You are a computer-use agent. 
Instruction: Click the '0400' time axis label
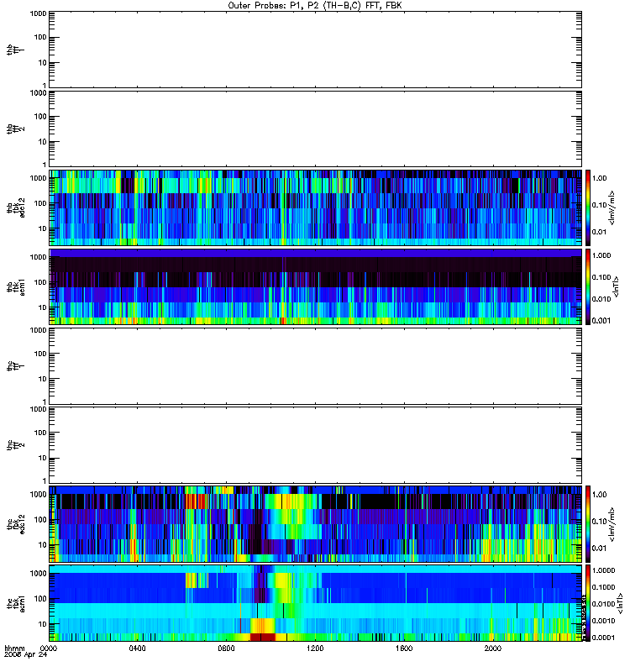pos(137,648)
